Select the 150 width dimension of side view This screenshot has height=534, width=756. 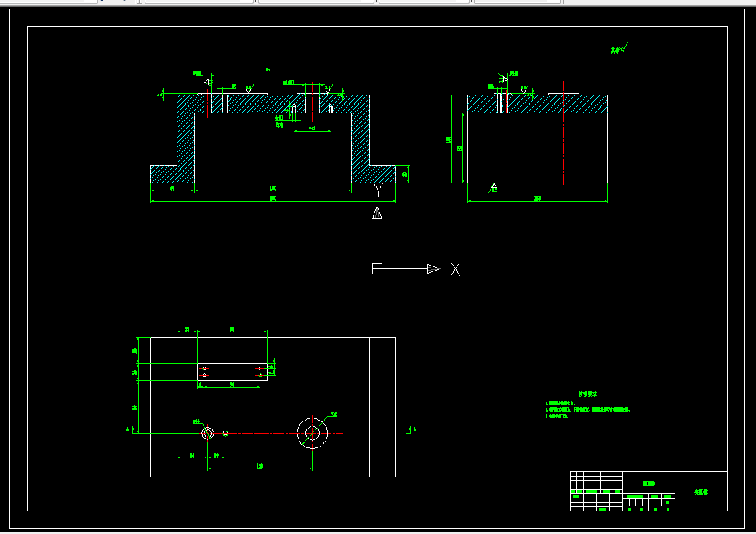[x=538, y=199]
